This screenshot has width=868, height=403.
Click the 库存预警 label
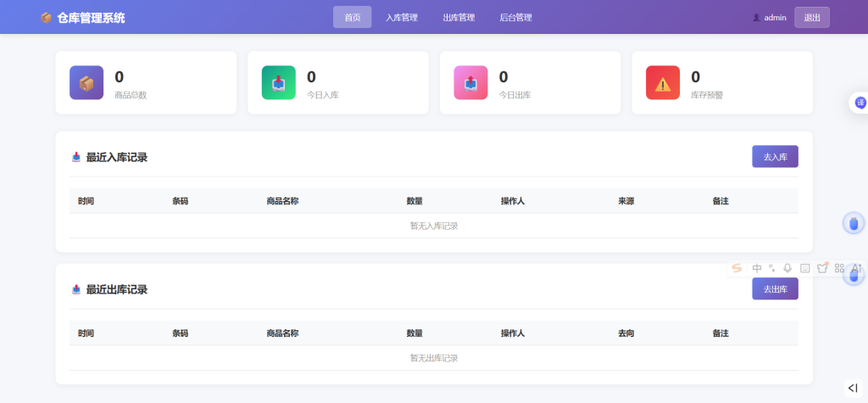pyautogui.click(x=707, y=95)
